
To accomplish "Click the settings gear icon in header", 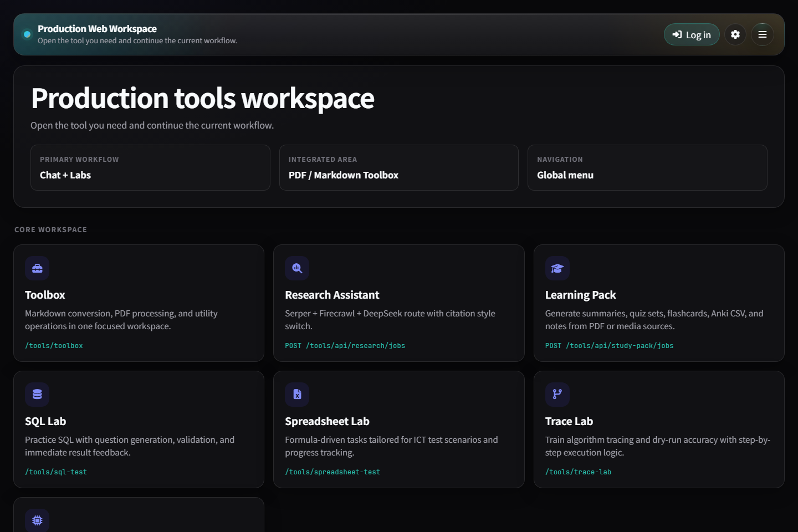I will [735, 34].
